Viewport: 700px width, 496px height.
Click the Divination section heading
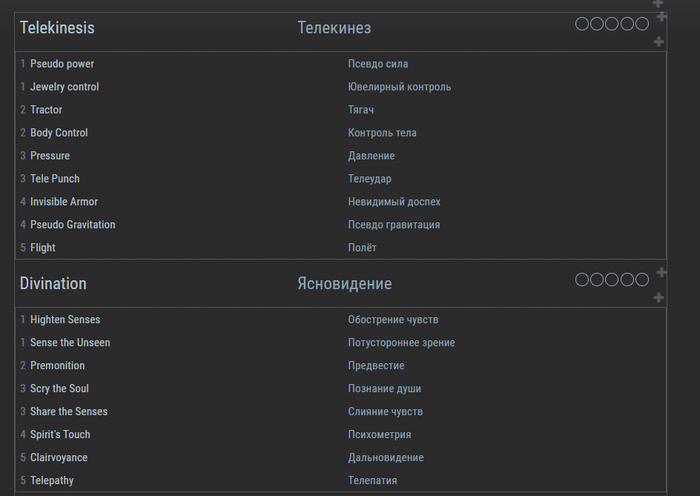53,284
